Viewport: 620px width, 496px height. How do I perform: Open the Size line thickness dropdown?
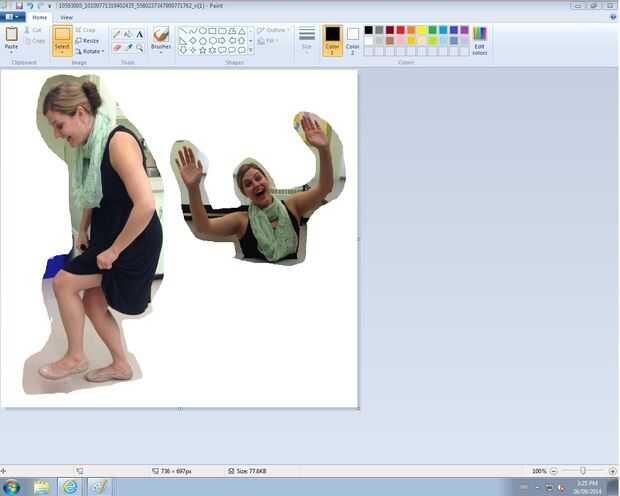click(307, 40)
